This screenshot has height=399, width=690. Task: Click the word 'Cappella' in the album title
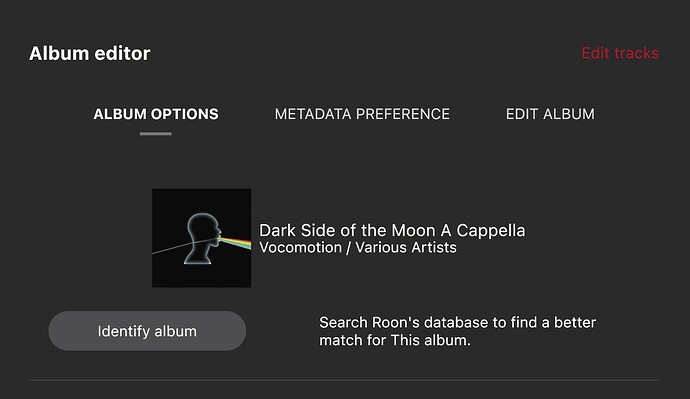491,231
